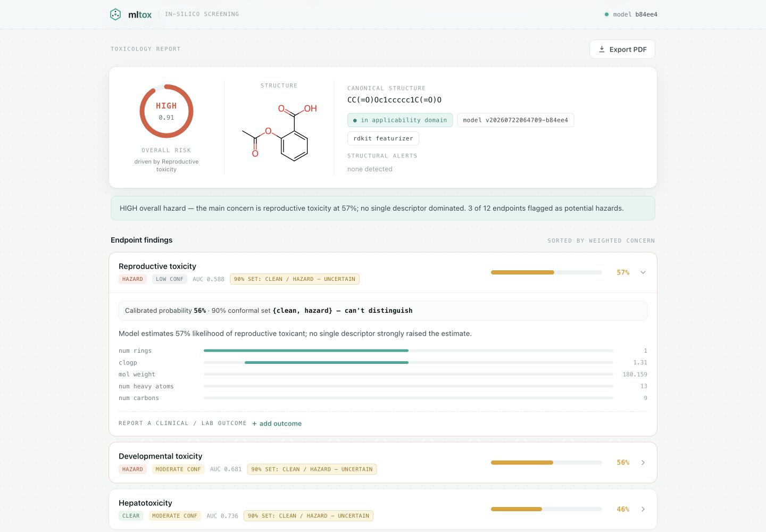Click the rdkit featurizer tag
Screen dimensions: 766x532
tap(383, 138)
